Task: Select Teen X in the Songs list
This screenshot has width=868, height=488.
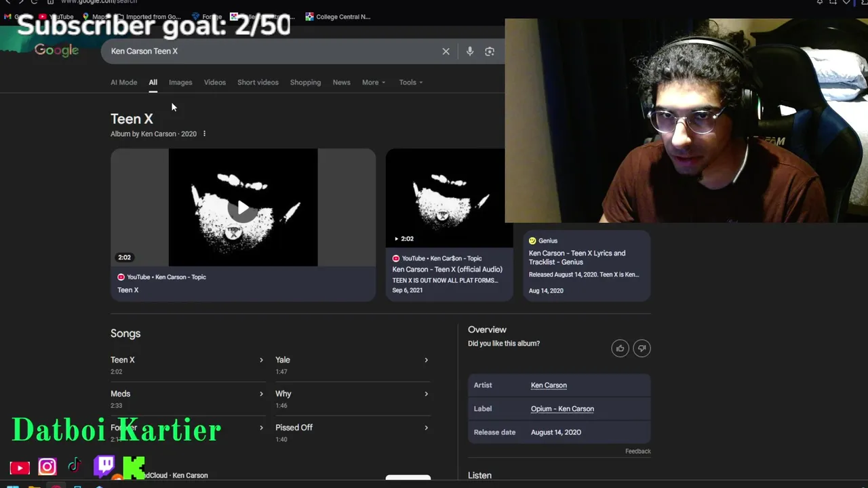Action: (123, 360)
